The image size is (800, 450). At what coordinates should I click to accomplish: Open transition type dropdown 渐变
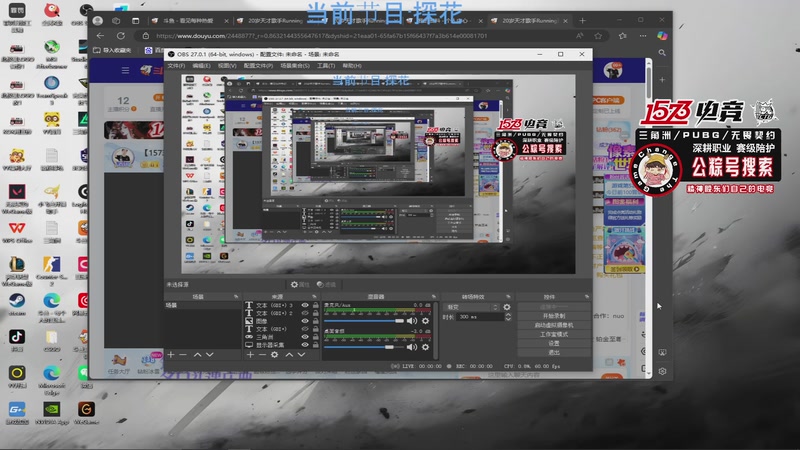point(472,307)
